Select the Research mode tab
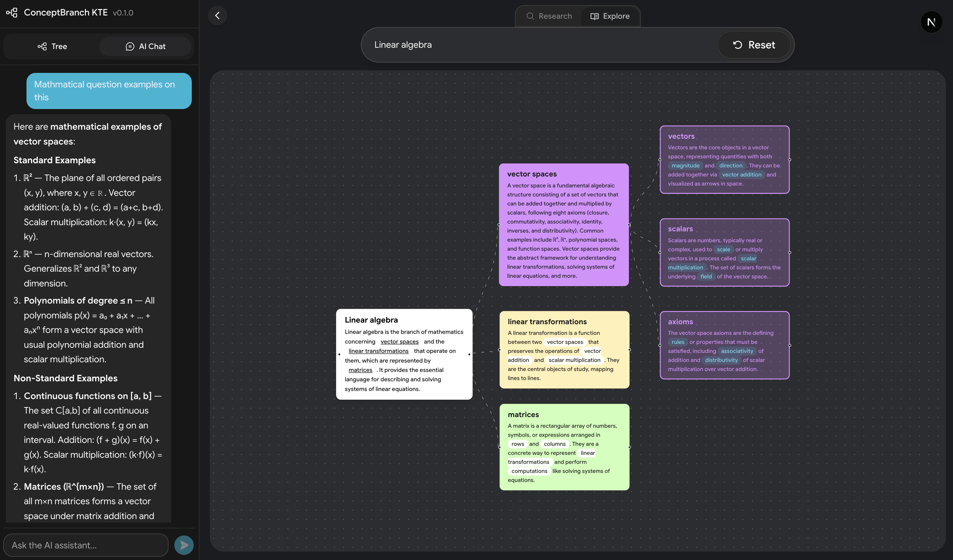This screenshot has width=953, height=560. point(549,16)
